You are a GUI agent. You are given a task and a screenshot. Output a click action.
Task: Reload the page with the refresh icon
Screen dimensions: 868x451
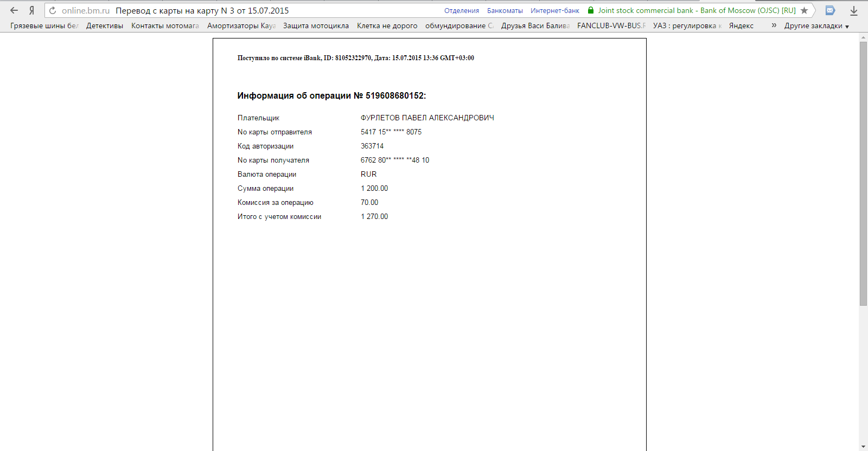tap(53, 10)
